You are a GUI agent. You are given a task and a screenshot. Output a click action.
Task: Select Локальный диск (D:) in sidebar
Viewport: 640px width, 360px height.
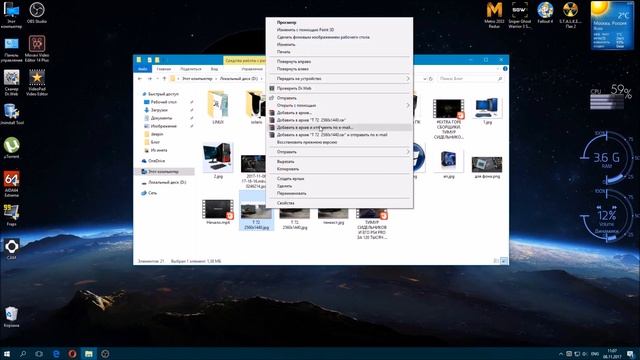click(x=167, y=182)
